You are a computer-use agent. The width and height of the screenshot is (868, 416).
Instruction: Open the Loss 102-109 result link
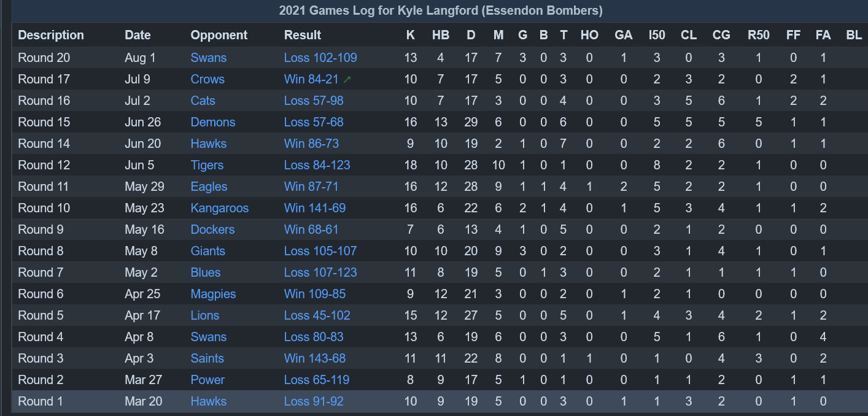click(320, 58)
